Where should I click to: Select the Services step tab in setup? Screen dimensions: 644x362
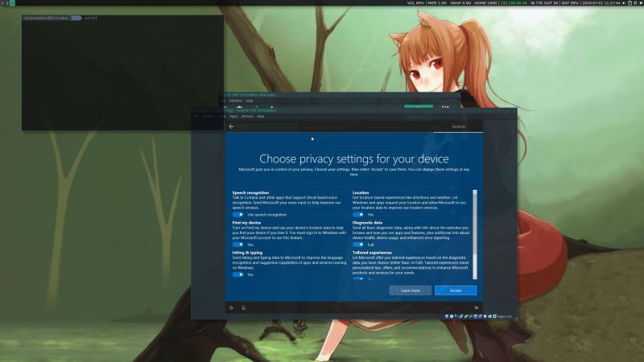458,126
